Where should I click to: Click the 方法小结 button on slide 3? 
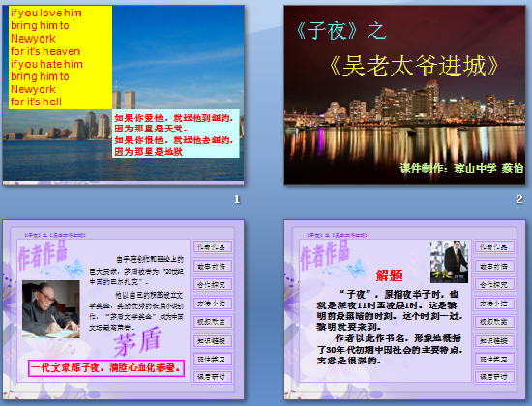[x=212, y=304]
